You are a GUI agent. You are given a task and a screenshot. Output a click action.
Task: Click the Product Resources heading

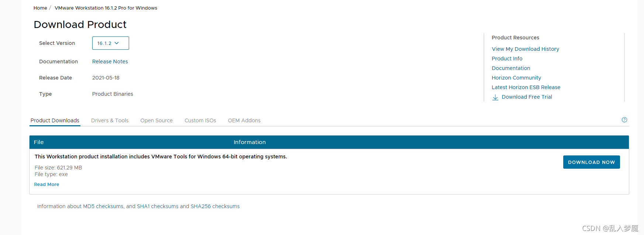click(515, 38)
